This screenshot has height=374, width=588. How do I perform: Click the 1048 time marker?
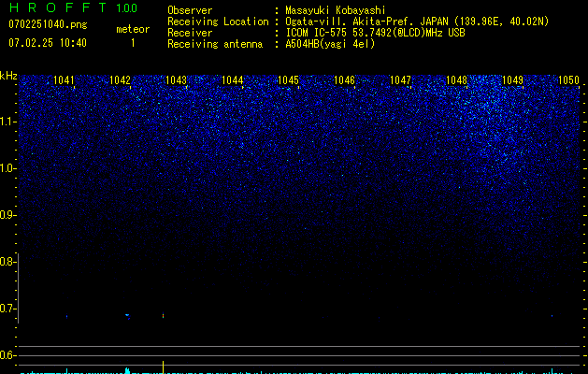tap(456, 79)
